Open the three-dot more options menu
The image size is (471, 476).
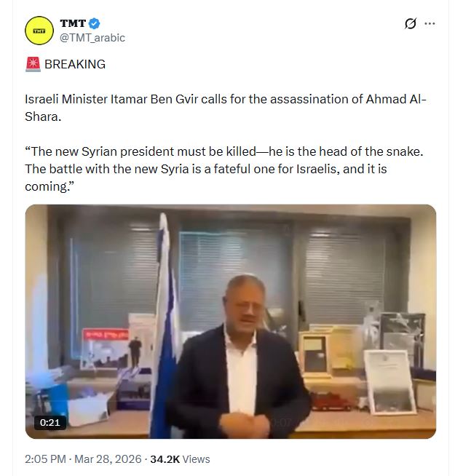tap(430, 23)
